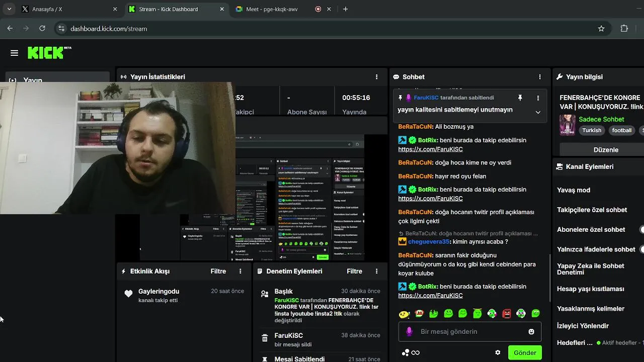Open Denetim Eylemleri three-dot menu
This screenshot has width=644, height=362.
pos(376,271)
